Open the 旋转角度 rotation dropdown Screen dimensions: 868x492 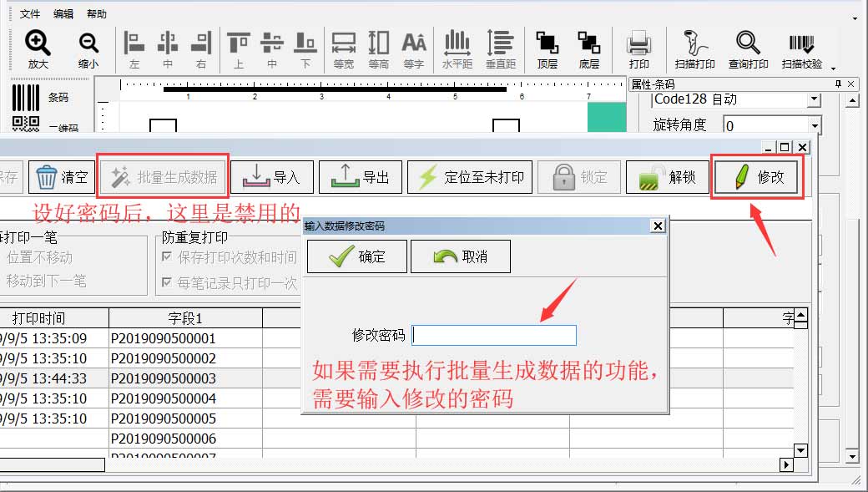click(814, 125)
